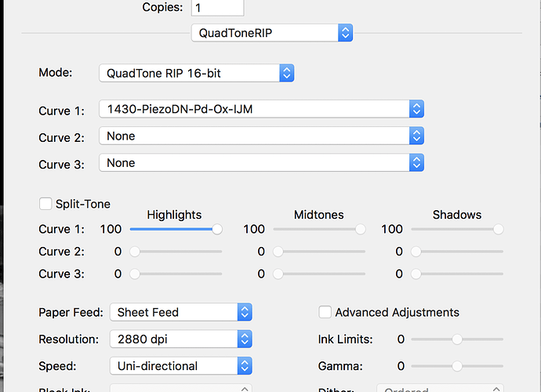Image resolution: width=541 pixels, height=392 pixels.
Task: Open the Resolution dropdown showing 2880 dpi
Action: [x=180, y=339]
